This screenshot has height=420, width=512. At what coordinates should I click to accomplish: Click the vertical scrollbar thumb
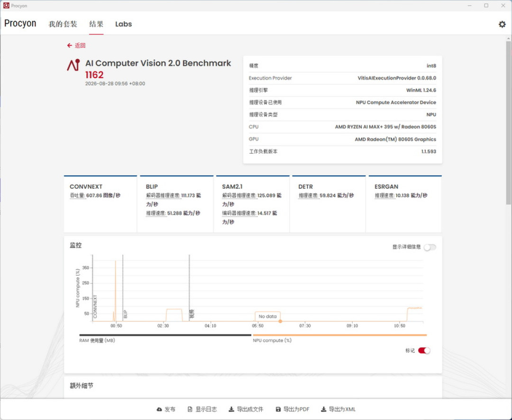coord(508,122)
